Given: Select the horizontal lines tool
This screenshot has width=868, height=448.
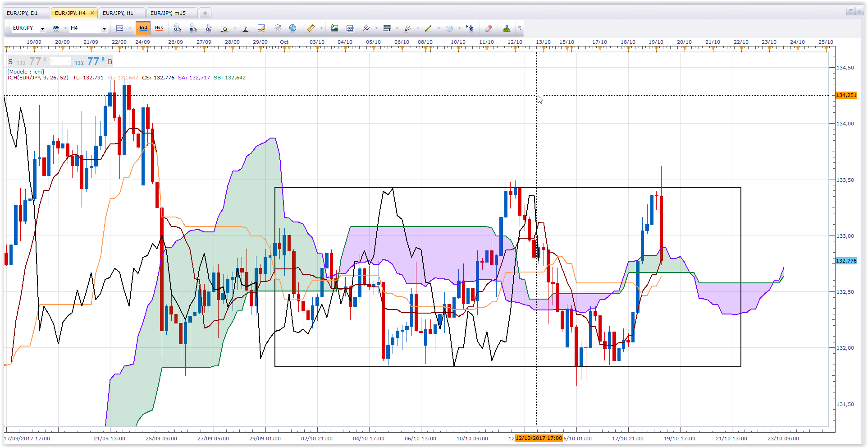Looking at the screenshot, I should [x=387, y=28].
